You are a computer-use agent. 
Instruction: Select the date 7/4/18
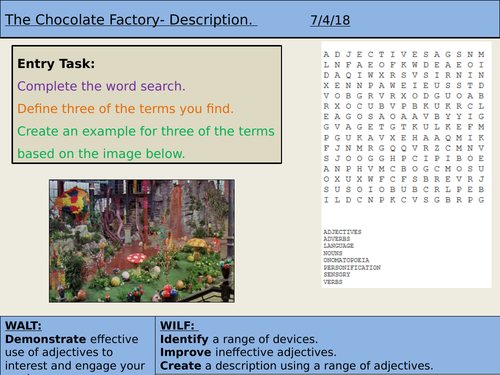(330, 20)
